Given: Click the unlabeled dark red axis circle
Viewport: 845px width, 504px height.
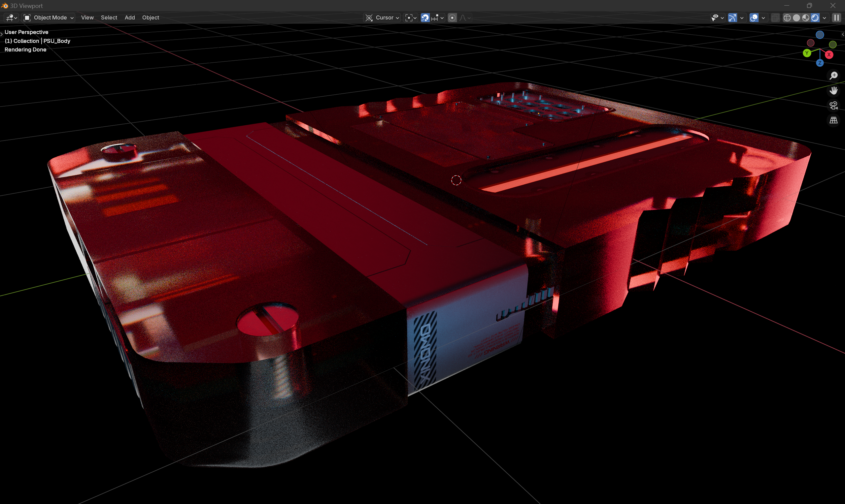Looking at the screenshot, I should pyautogui.click(x=811, y=43).
